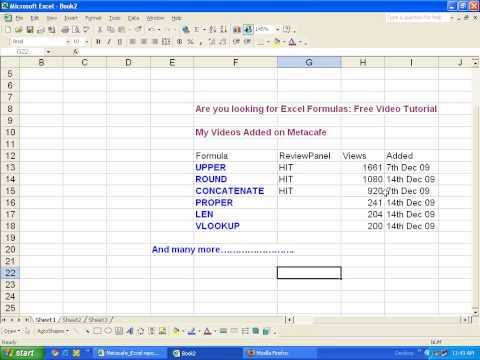This screenshot has height=360, width=480.
Task: Select column header H
Action: point(363,62)
